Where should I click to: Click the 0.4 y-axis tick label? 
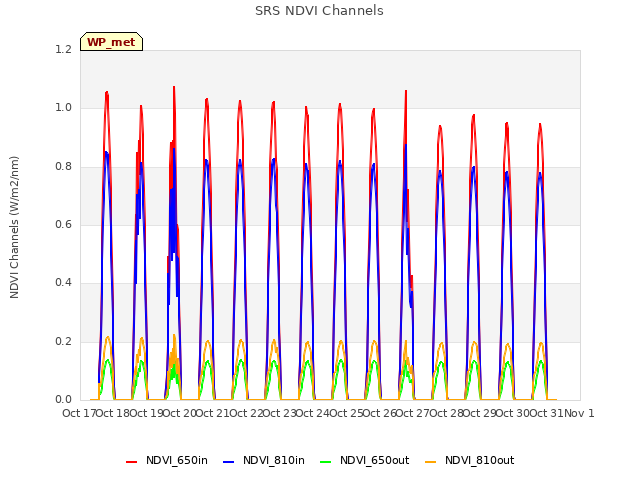point(63,283)
